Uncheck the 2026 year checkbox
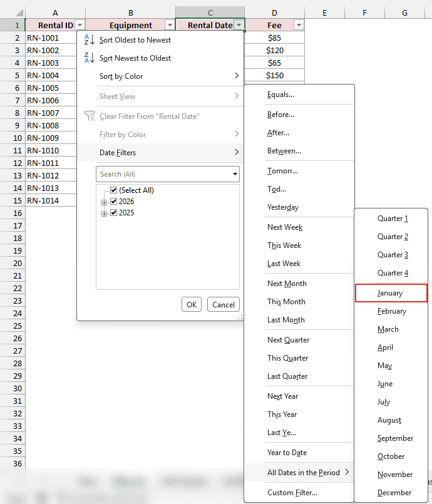The image size is (432, 504). coord(113,202)
